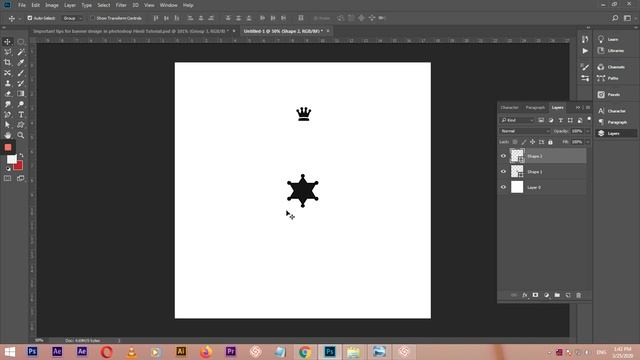Open the Opacity value dropdown

tap(588, 131)
